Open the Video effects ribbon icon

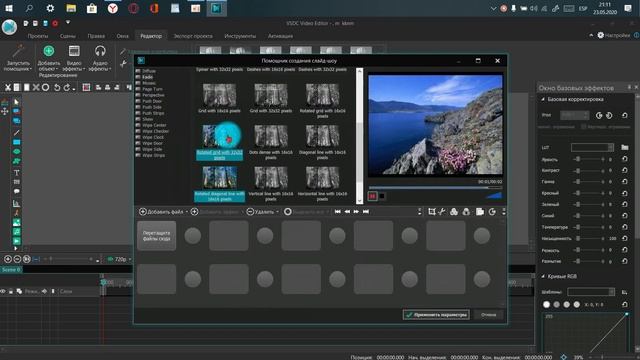[x=74, y=51]
